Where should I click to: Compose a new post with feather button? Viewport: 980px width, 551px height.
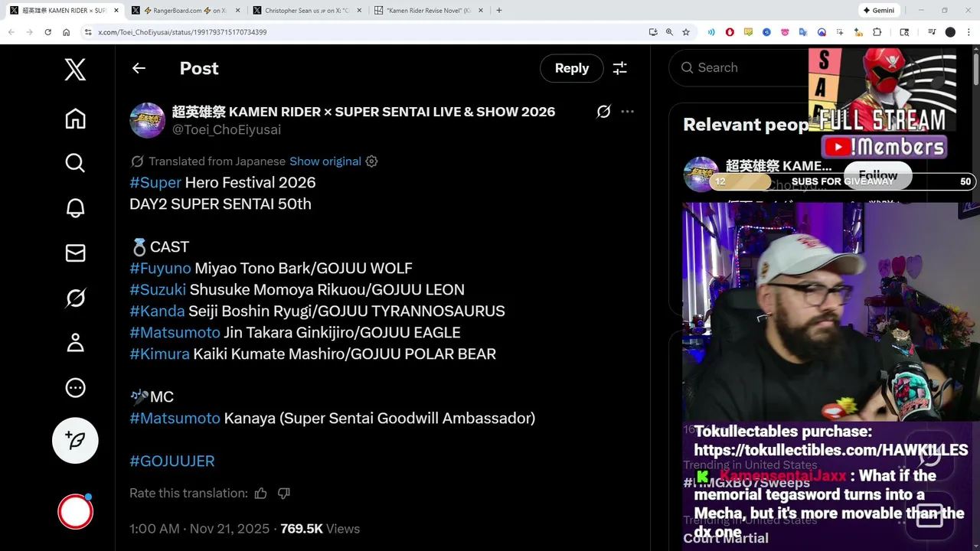click(x=75, y=440)
